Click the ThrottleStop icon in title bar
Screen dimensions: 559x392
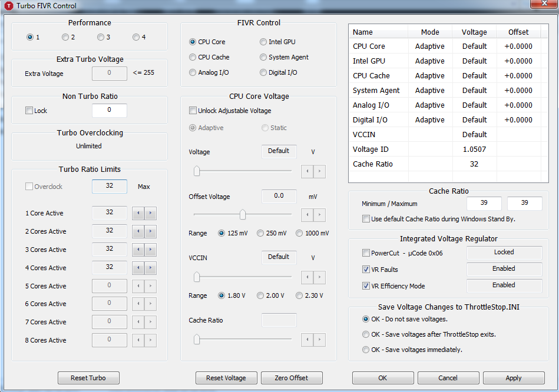(8, 6)
